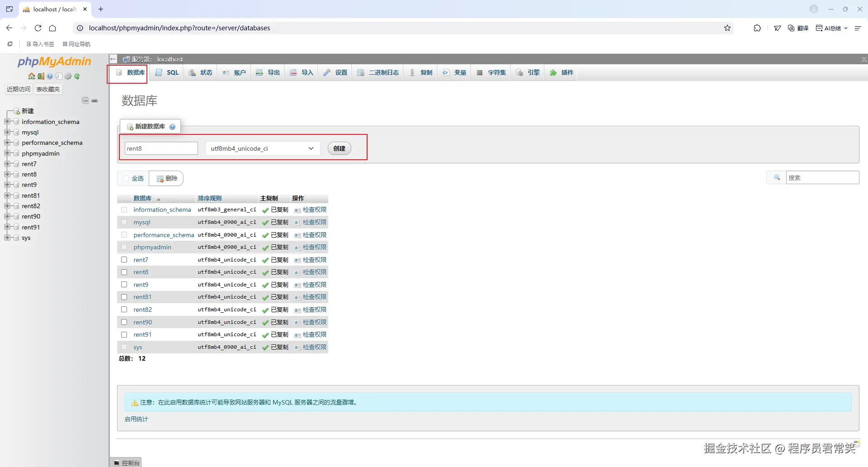Expand phpmyadmin tree node
This screenshot has width=868, height=467.
7,153
